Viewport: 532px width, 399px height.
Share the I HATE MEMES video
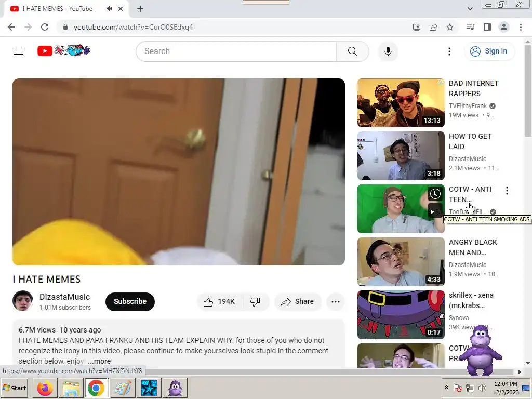[298, 302]
